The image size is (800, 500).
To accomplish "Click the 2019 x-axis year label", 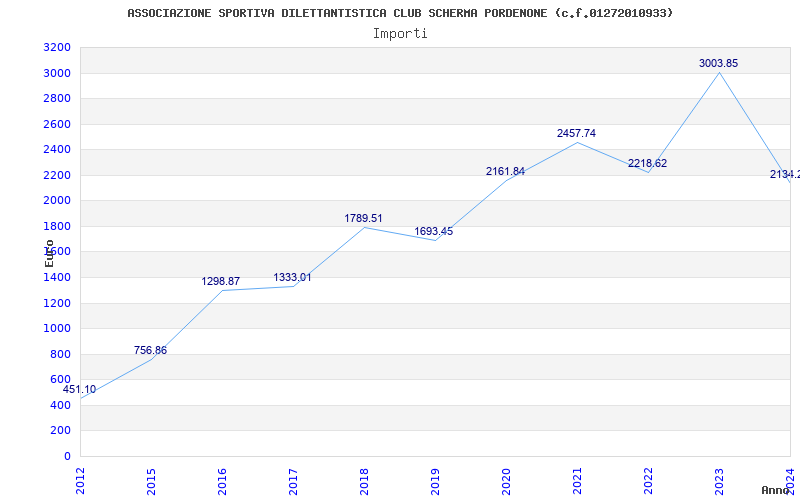I will click(435, 481).
